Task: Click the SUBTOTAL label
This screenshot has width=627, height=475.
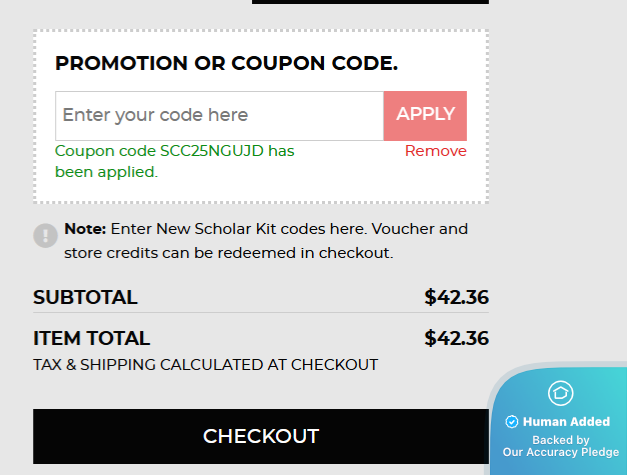Action: point(85,297)
